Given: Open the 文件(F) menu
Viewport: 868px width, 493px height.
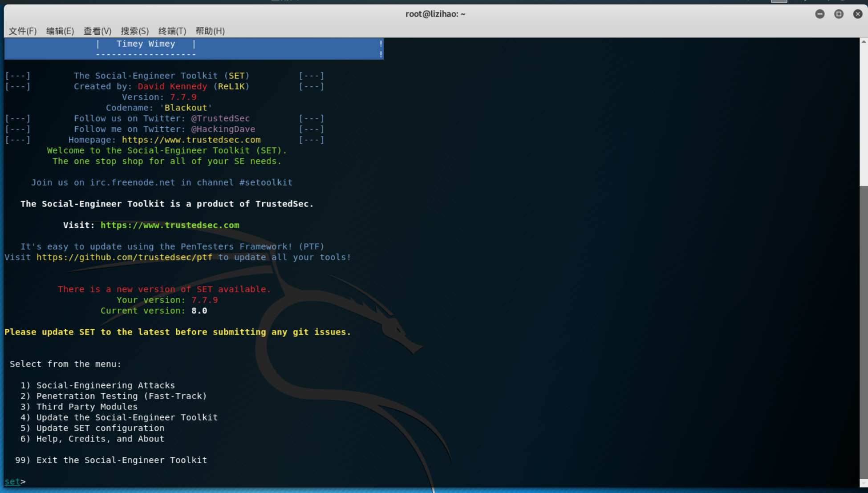Looking at the screenshot, I should [23, 31].
